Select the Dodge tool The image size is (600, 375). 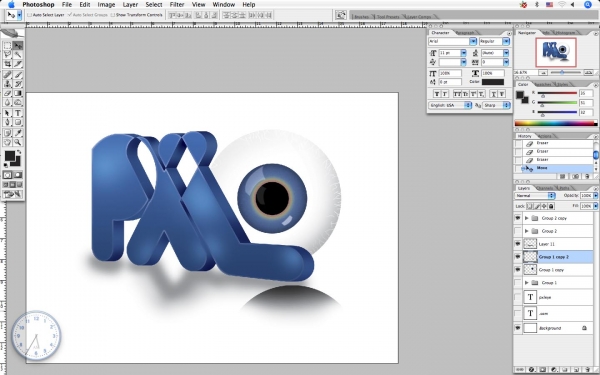pyautogui.click(x=18, y=102)
